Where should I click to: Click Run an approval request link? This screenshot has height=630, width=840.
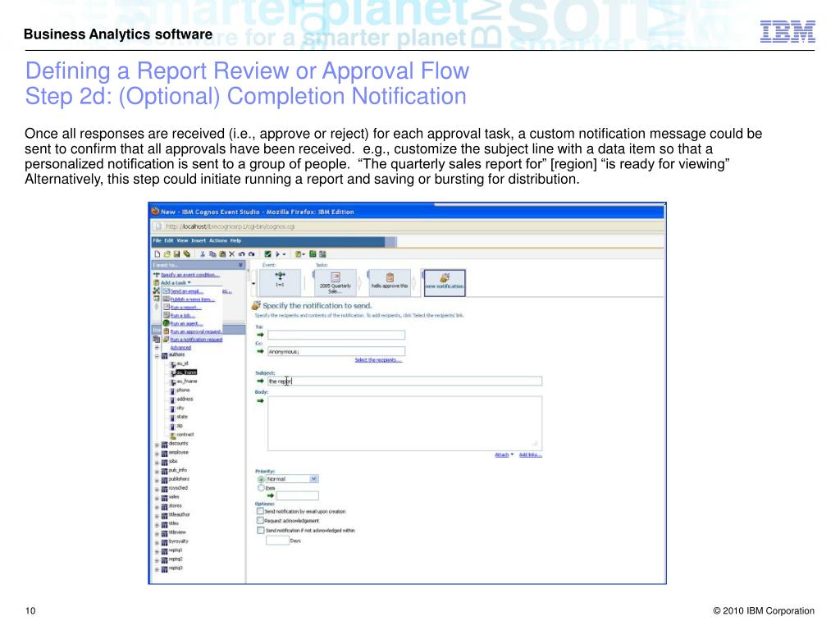(196, 331)
